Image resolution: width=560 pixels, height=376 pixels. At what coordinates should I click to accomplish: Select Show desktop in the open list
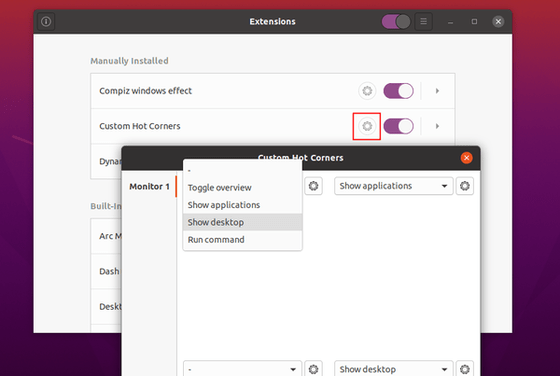point(242,222)
